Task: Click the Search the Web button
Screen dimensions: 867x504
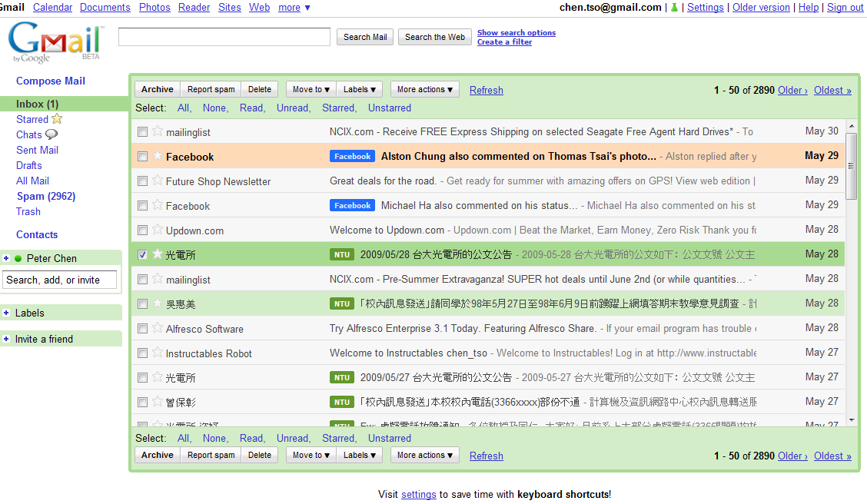Action: point(434,37)
